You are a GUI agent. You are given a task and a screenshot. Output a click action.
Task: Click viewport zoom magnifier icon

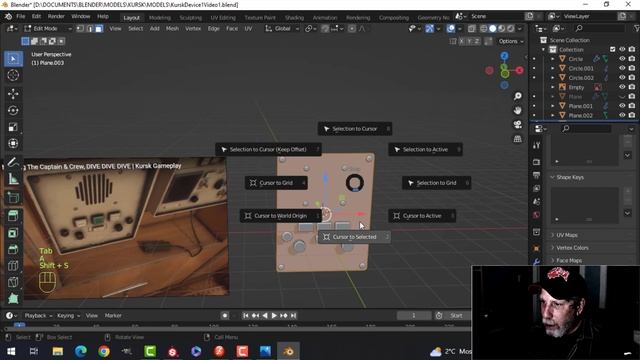tap(518, 96)
